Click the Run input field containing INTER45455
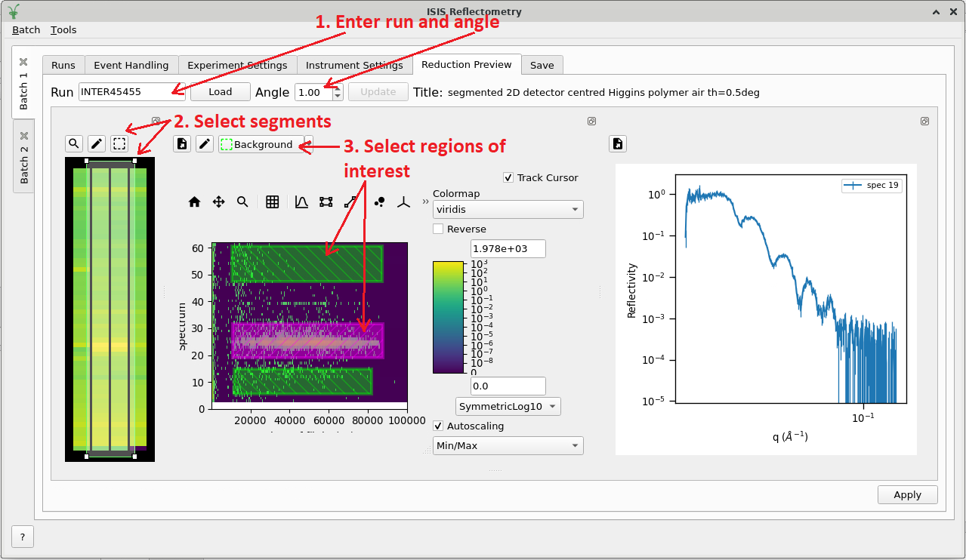Screen dimensions: 966x560 [131, 92]
